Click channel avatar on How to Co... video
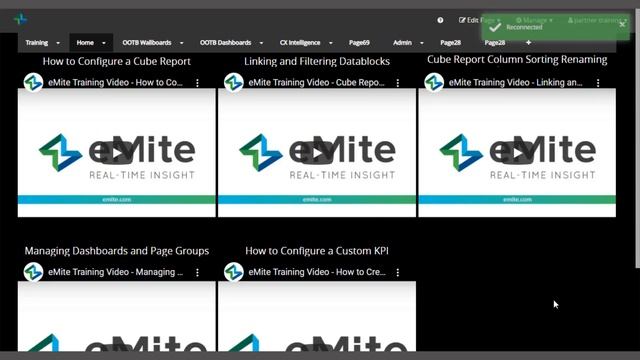Image resolution: width=640 pixels, height=360 pixels. [33, 82]
